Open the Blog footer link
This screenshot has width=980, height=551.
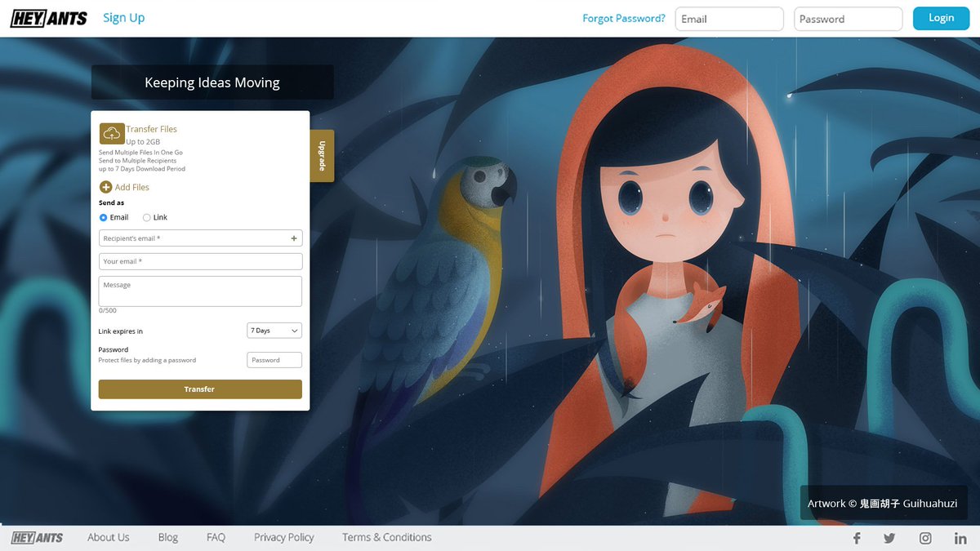click(x=168, y=537)
